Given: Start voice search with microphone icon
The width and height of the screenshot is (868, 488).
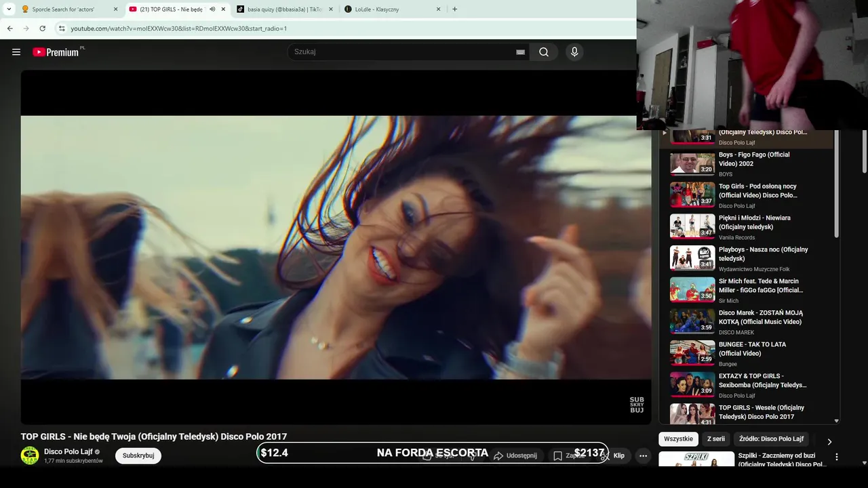Looking at the screenshot, I should (x=574, y=52).
